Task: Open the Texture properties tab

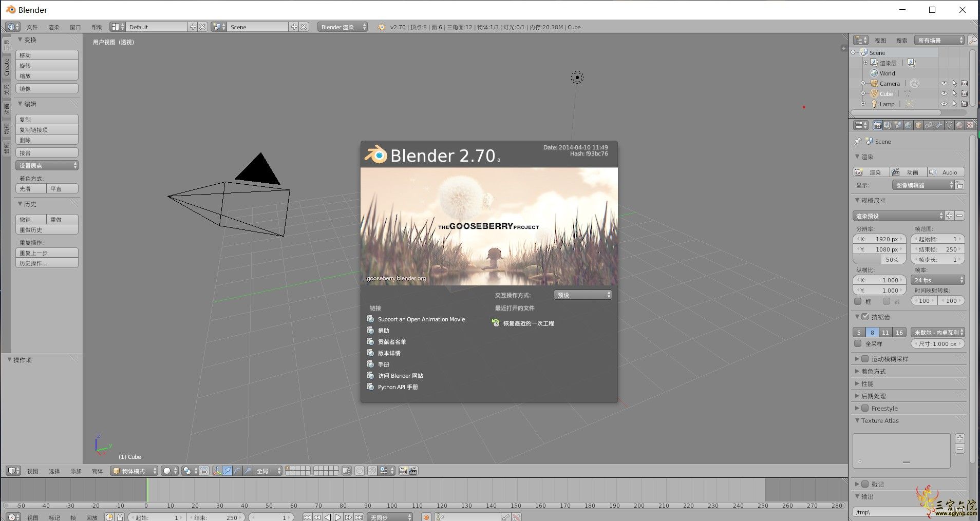Action: (x=970, y=125)
